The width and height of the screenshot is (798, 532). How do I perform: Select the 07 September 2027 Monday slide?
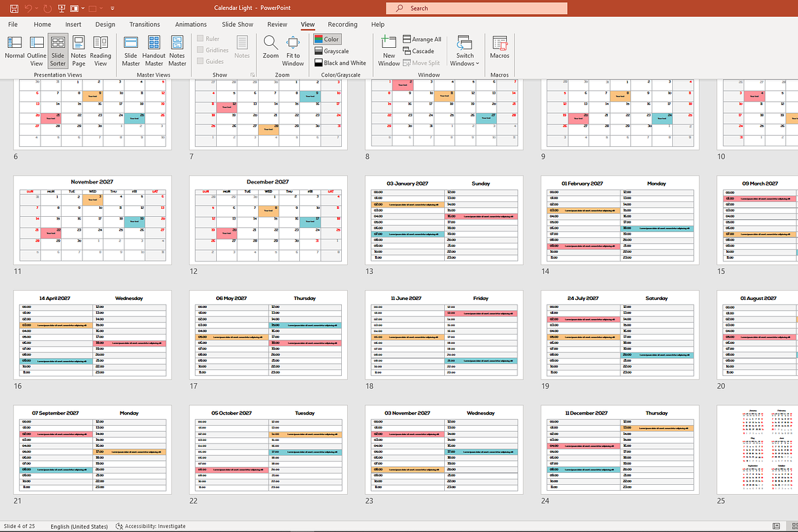click(92, 450)
